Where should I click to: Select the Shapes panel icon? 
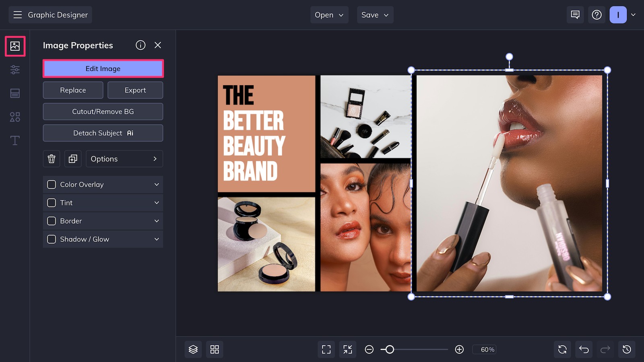(x=15, y=117)
